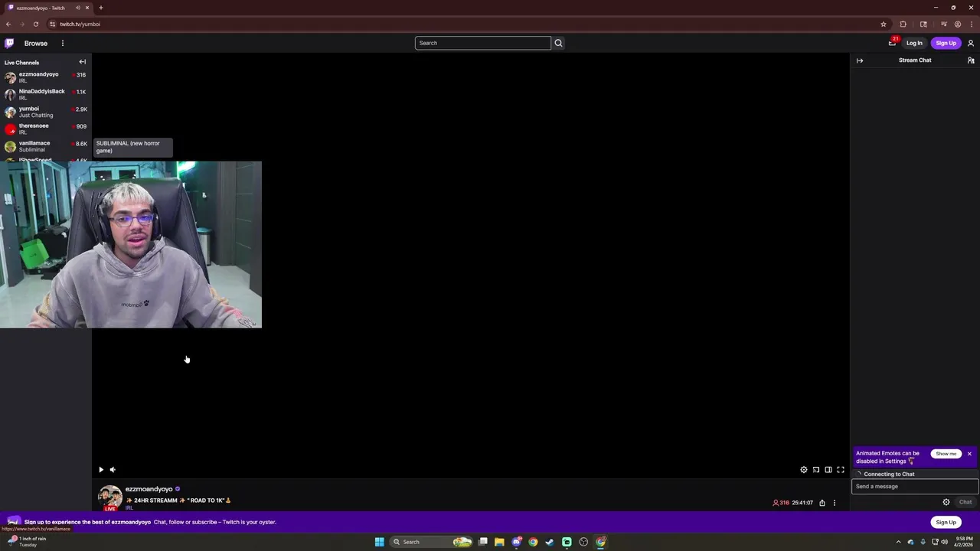Open the ezzmoandyoyo channel in sidebar

click(44, 77)
